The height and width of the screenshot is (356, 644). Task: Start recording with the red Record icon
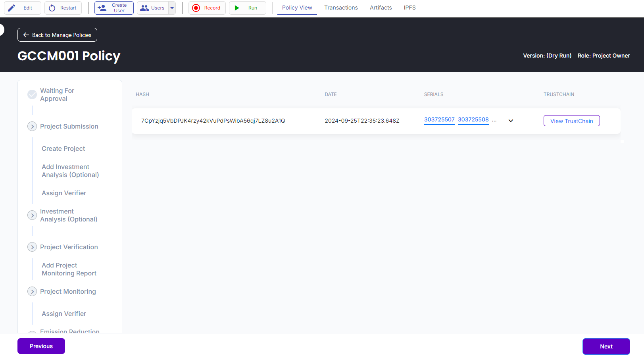[x=196, y=8]
